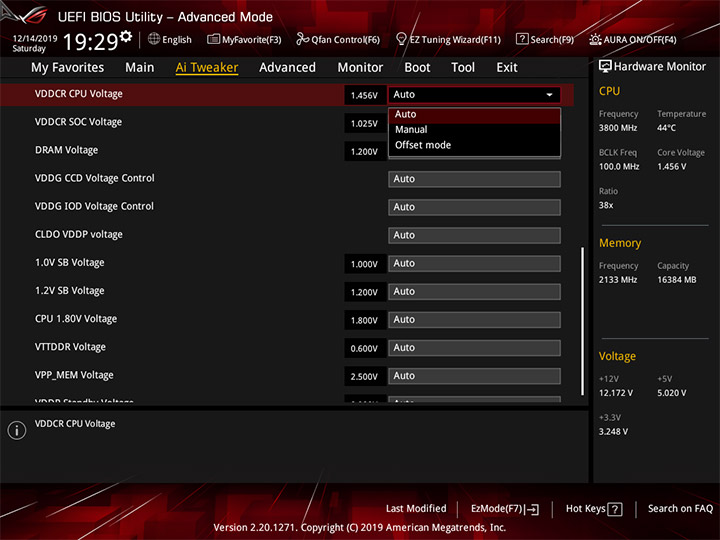
Task: Go to the Exit tab
Action: pos(507,68)
